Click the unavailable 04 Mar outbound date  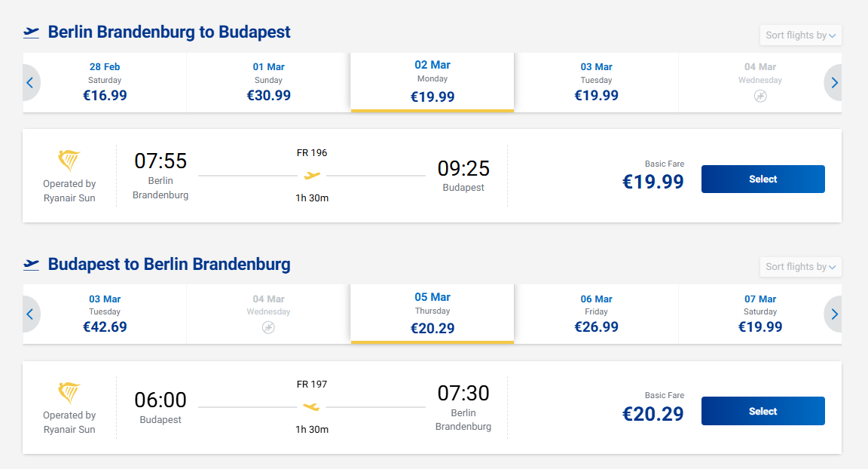759,82
